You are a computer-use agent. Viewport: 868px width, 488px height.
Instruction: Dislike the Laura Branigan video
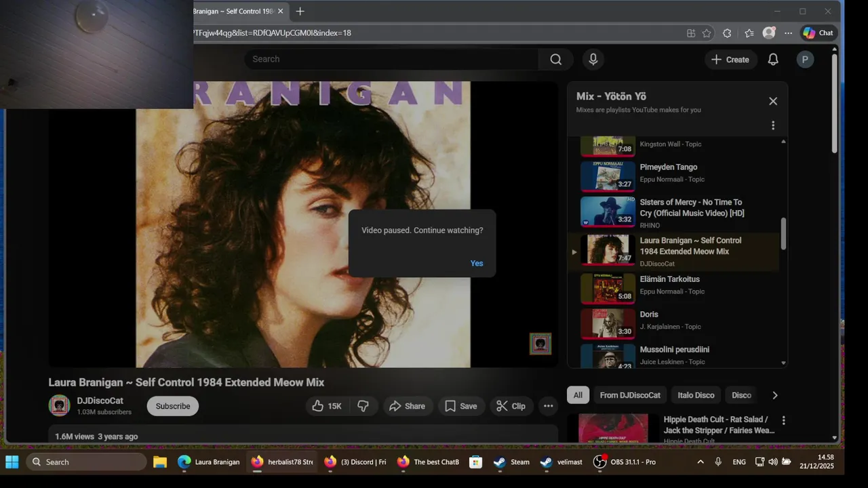tap(363, 406)
